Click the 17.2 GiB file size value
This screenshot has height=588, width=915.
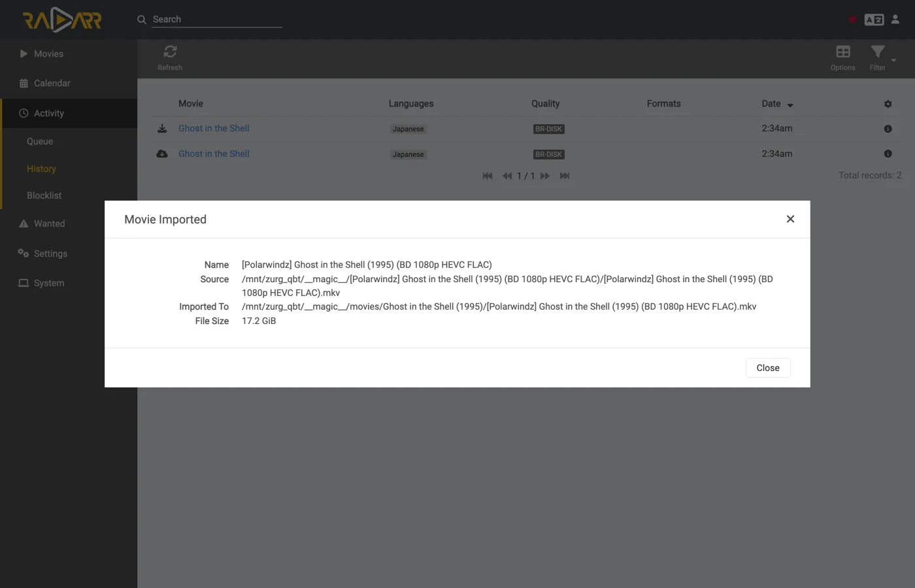click(x=259, y=321)
